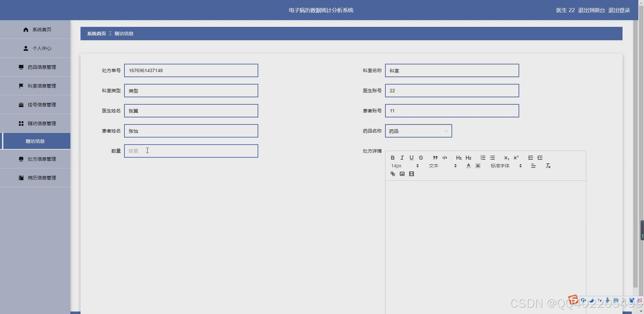Focus the 处方单号 input field

coord(191,70)
